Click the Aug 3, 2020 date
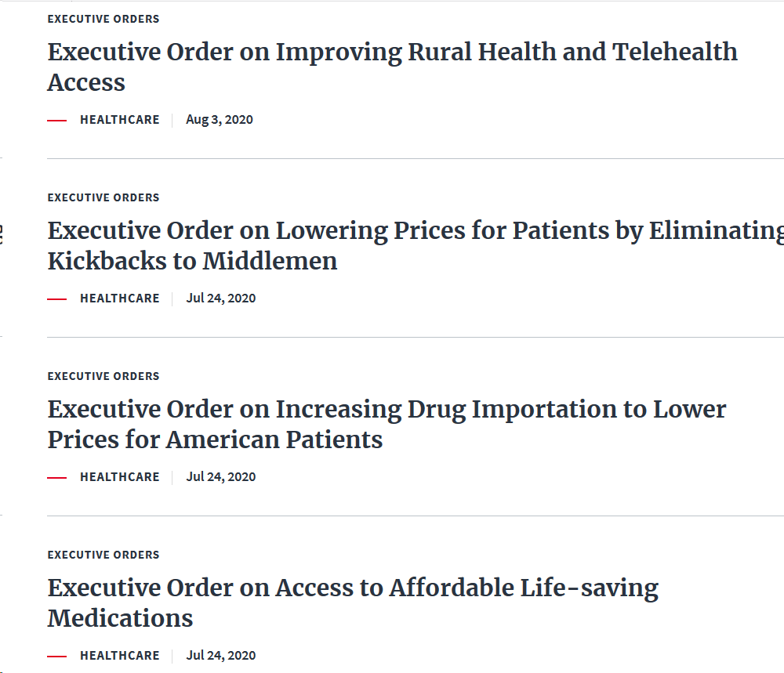This screenshot has width=784, height=673. [x=220, y=120]
